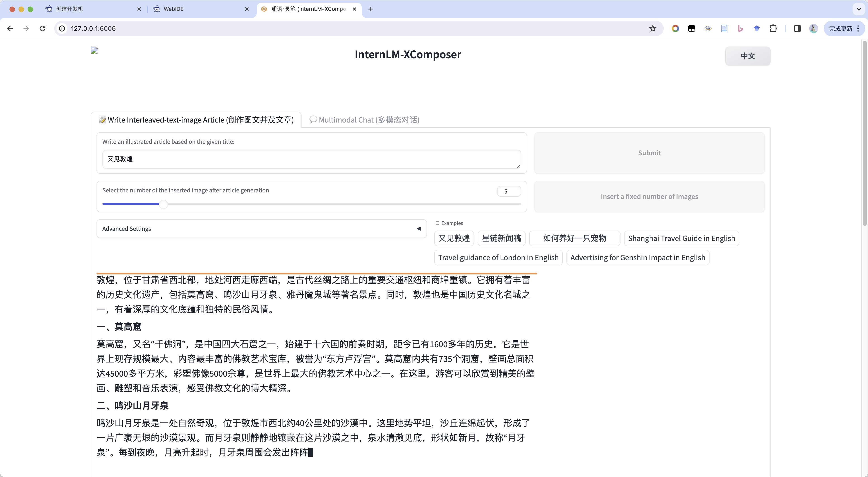
Task: Switch language to 中文
Action: click(x=747, y=56)
